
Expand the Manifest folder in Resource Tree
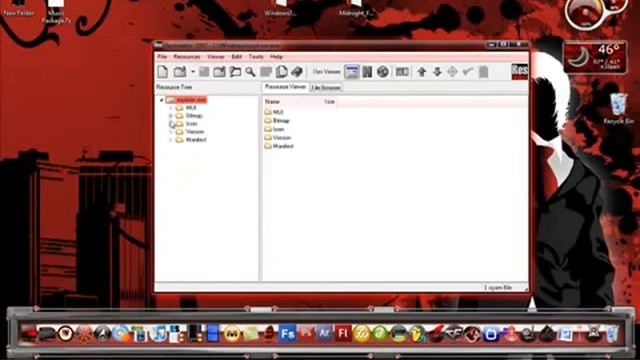click(x=171, y=140)
